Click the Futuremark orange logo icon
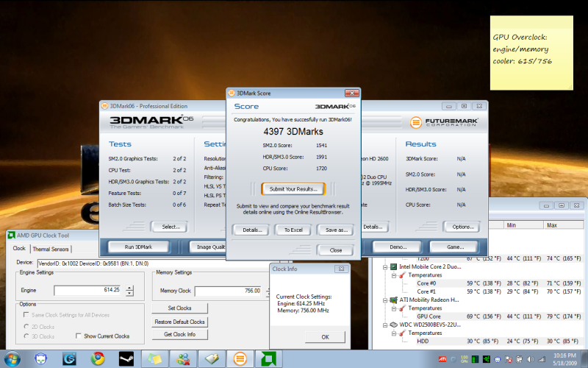The height and width of the screenshot is (368, 588). point(415,122)
